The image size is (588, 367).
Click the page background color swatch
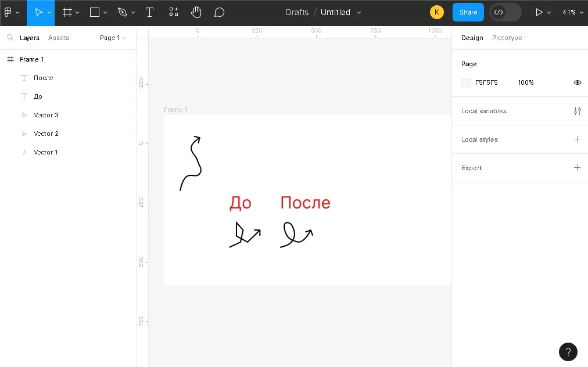coord(466,82)
